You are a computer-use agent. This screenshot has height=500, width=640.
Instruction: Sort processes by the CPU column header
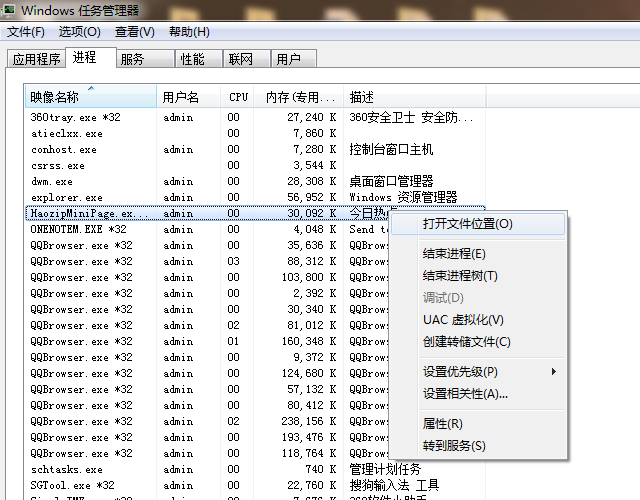(x=238, y=97)
